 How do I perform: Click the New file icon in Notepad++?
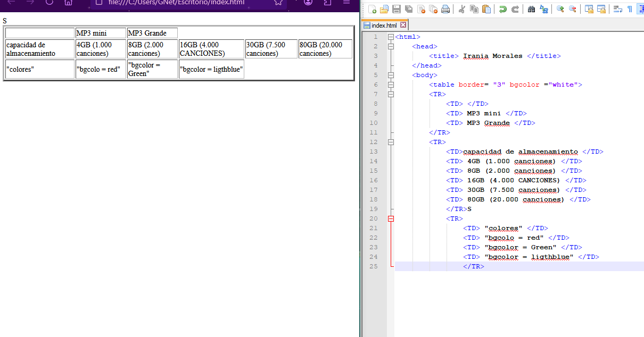pyautogui.click(x=373, y=9)
